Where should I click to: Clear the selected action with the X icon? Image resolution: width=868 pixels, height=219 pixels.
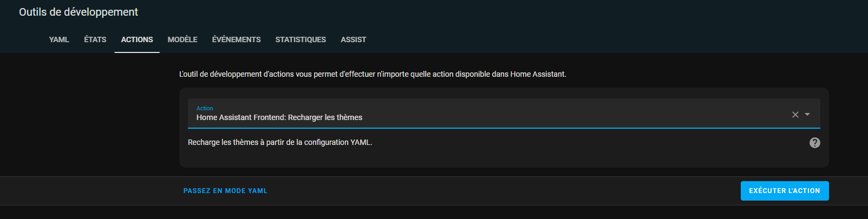(x=795, y=115)
